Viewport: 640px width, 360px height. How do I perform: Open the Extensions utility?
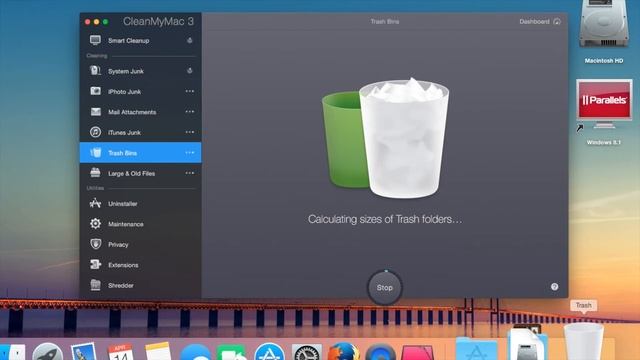(140, 265)
